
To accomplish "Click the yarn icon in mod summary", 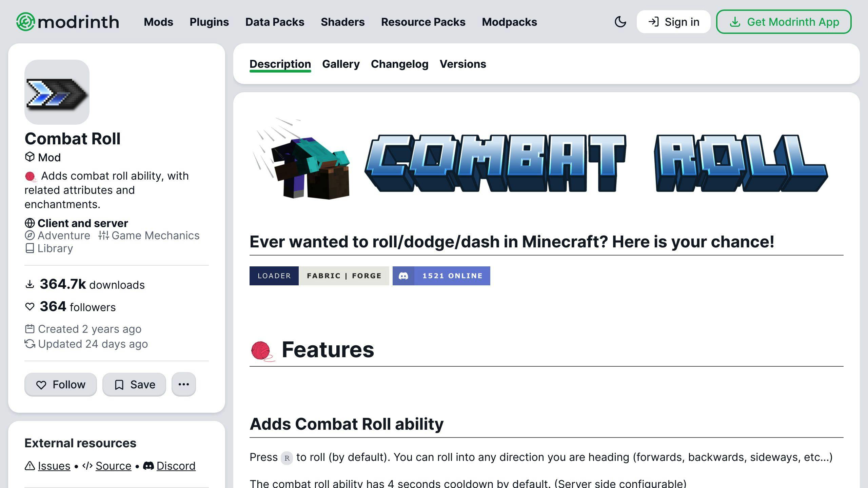I will point(31,177).
